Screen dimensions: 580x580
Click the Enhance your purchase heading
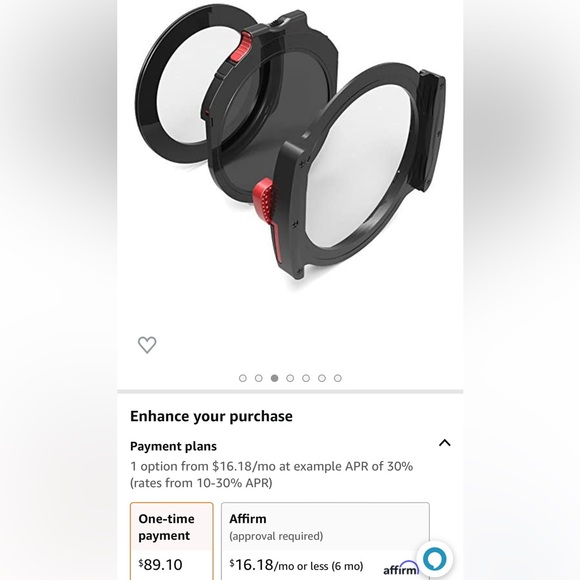[x=211, y=417]
